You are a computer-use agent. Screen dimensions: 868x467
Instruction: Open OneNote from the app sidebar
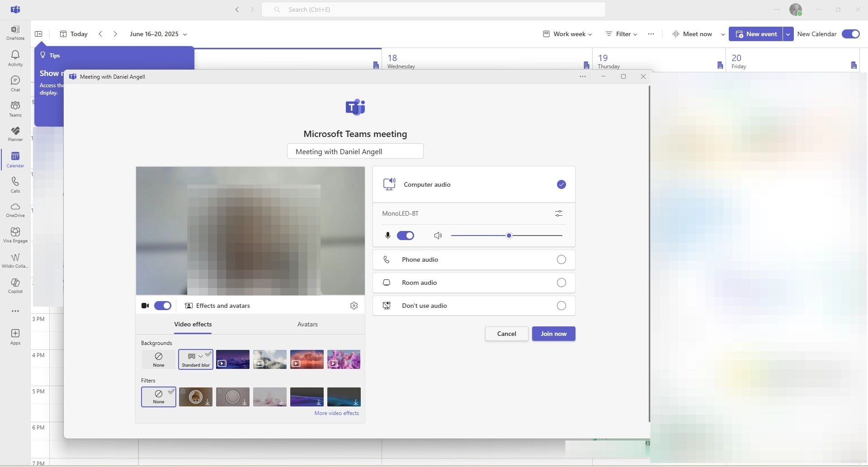tap(15, 33)
